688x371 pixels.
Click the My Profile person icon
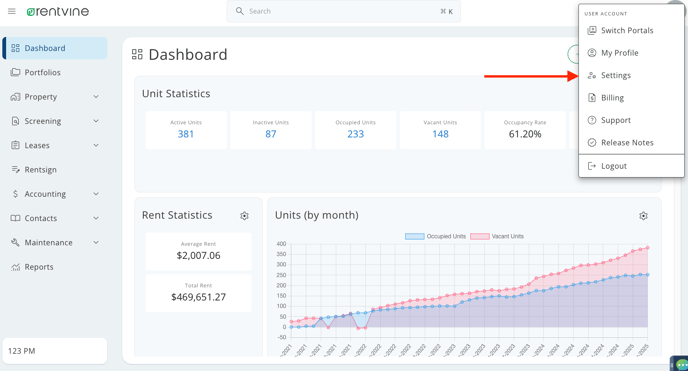(592, 53)
